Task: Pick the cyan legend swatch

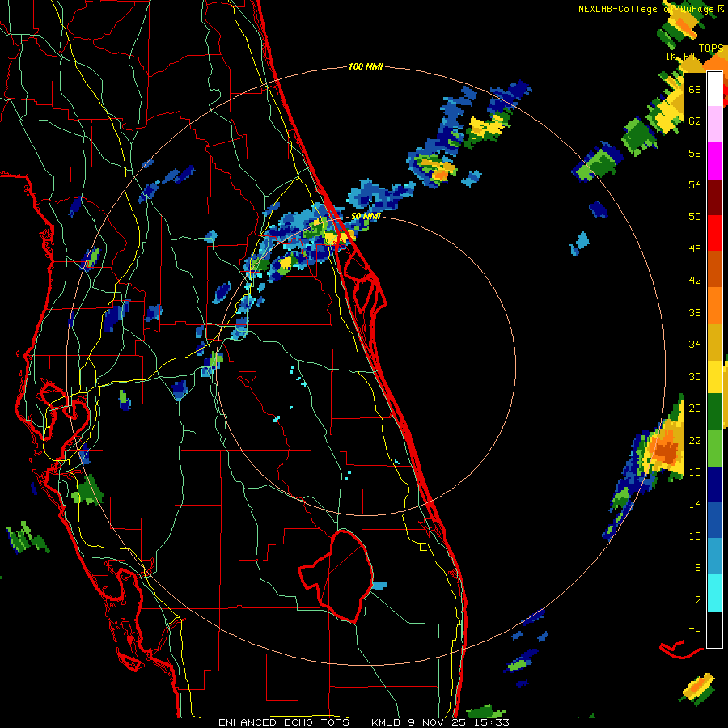Action: point(714,593)
